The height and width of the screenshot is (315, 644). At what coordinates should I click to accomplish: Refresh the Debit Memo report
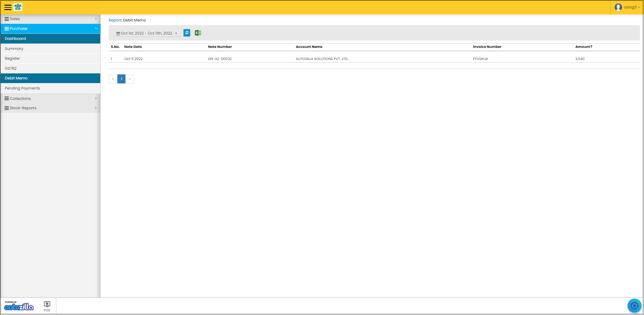tap(187, 33)
